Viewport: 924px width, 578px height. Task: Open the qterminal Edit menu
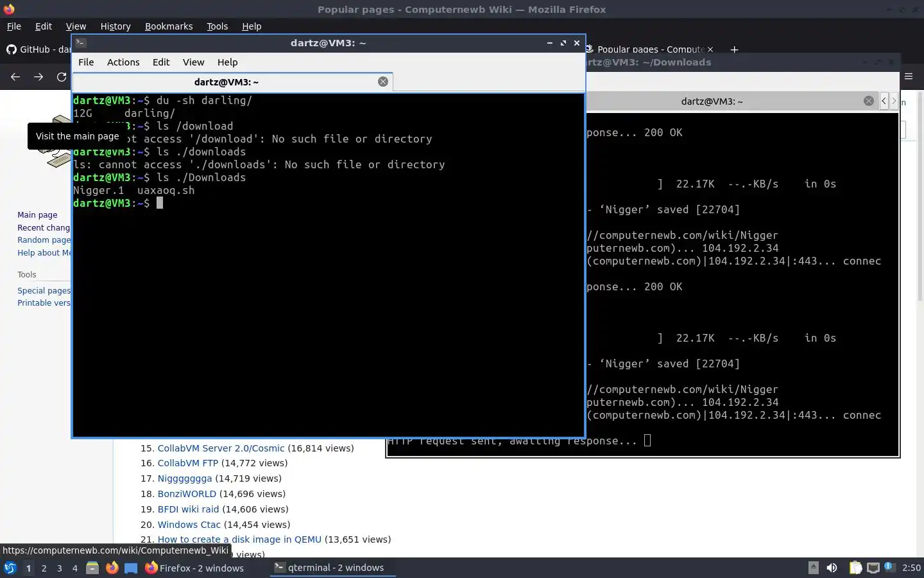pos(161,62)
